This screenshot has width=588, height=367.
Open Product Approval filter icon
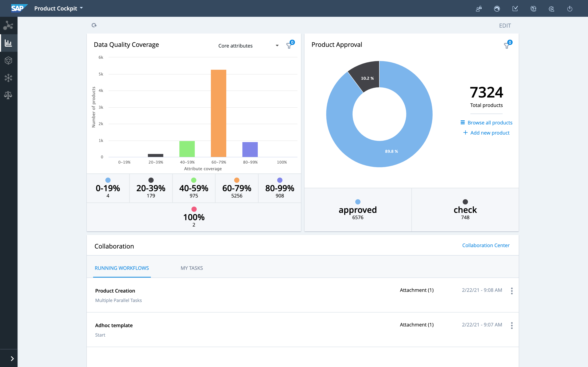click(507, 45)
